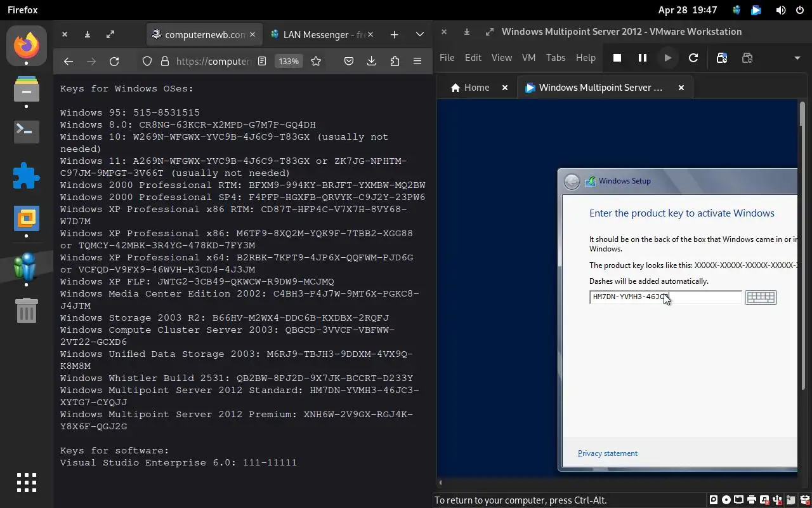This screenshot has width=812, height=508.
Task: Open LAN Messenger dock icon
Action: (x=27, y=266)
